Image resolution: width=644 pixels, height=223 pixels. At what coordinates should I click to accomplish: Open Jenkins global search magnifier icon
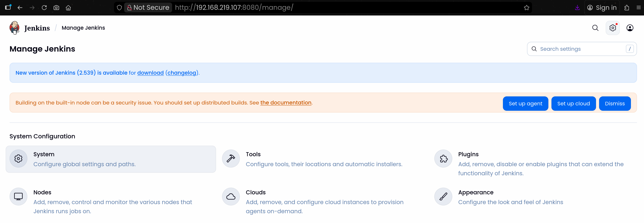click(595, 28)
